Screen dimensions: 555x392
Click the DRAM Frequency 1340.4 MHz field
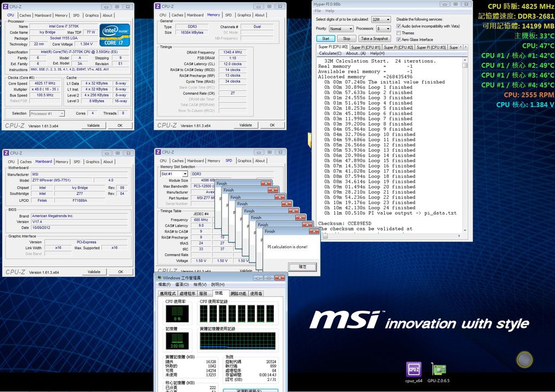pyautogui.click(x=233, y=53)
